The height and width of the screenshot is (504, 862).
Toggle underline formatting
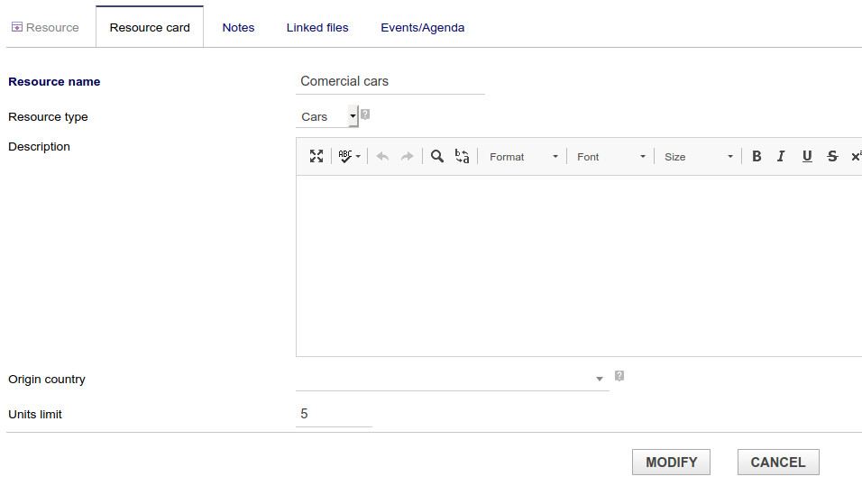(807, 156)
